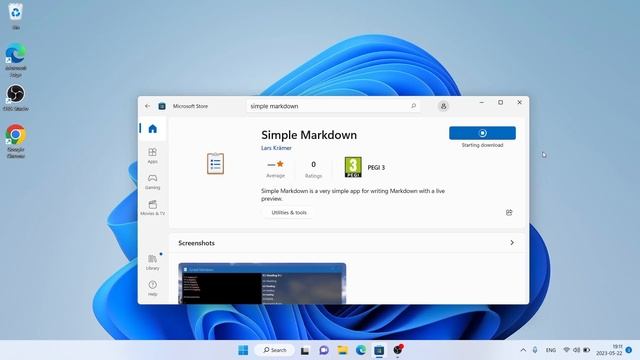Open the Windows Start menu

pyautogui.click(x=243, y=350)
